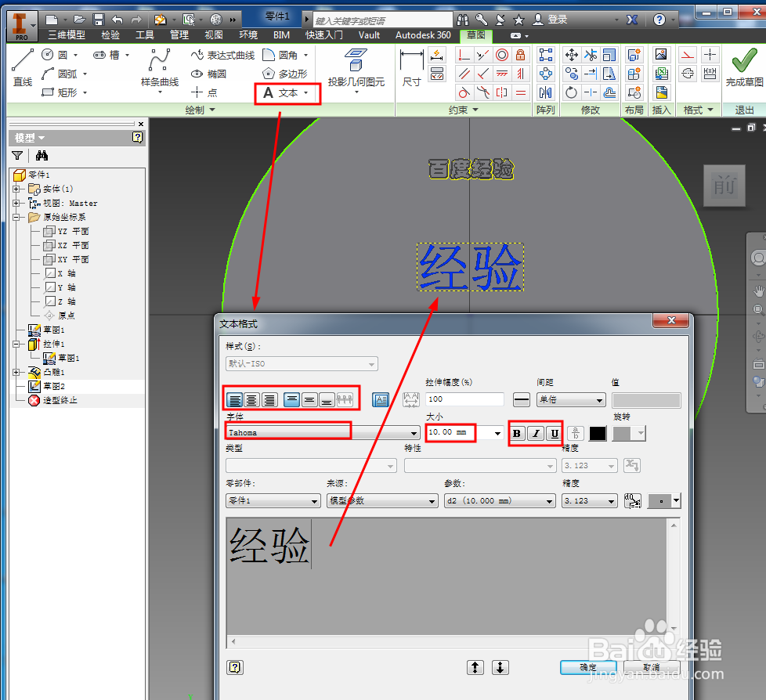Select the Dimension (尺寸) tool
This screenshot has height=700, width=766.
(x=411, y=68)
